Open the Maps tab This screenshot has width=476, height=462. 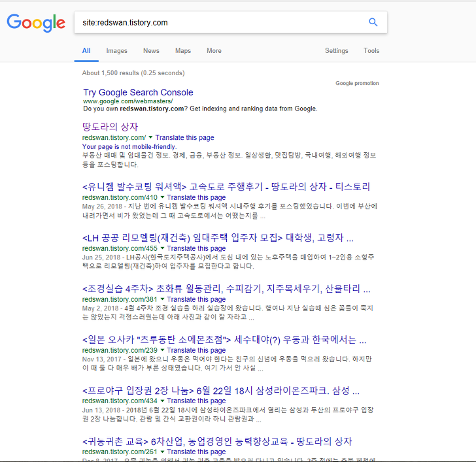pos(183,51)
